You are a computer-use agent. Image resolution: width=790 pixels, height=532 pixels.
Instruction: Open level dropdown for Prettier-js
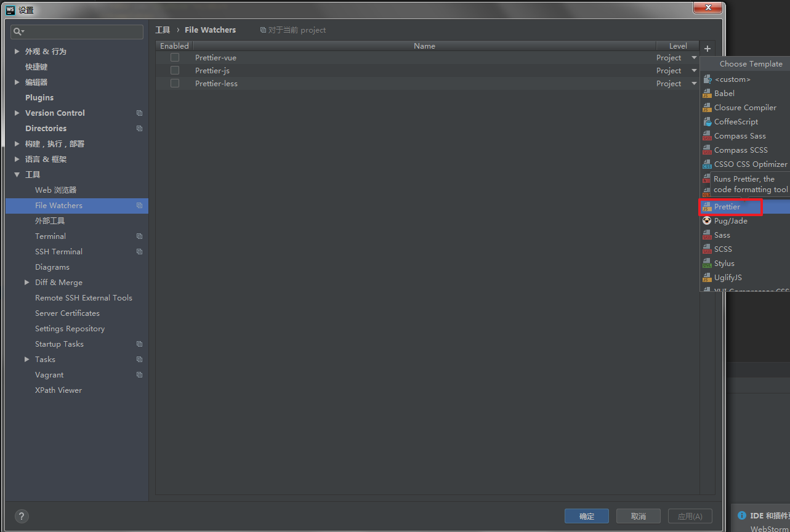pos(694,71)
